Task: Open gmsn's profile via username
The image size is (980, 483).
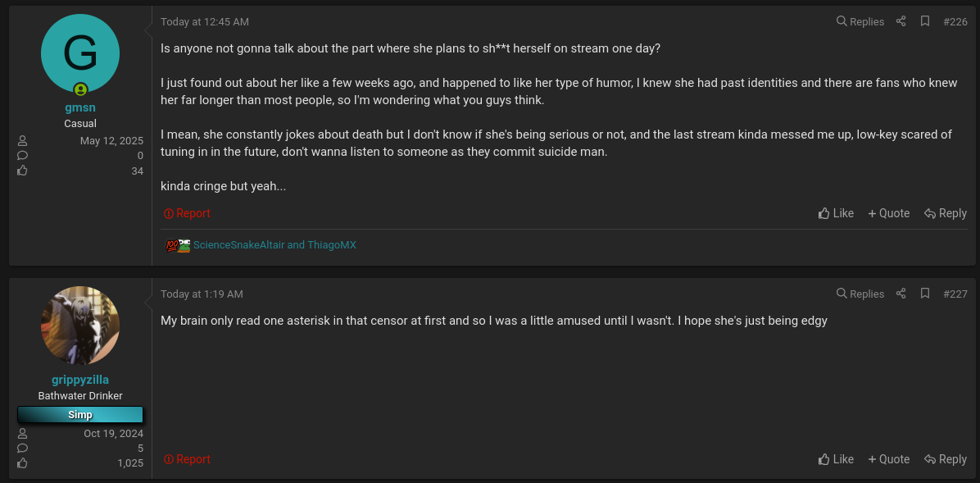Action: coord(80,107)
